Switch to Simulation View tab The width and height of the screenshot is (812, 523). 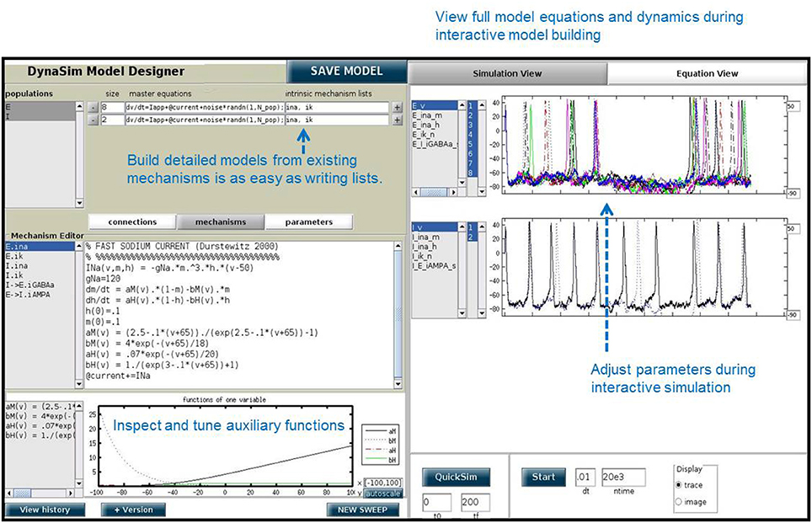point(507,73)
